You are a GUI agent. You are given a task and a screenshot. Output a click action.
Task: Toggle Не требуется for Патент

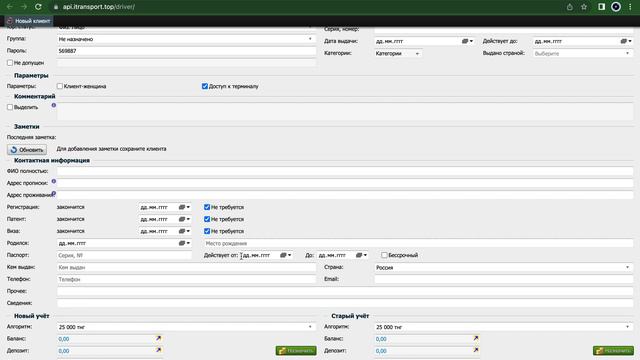pyautogui.click(x=207, y=219)
